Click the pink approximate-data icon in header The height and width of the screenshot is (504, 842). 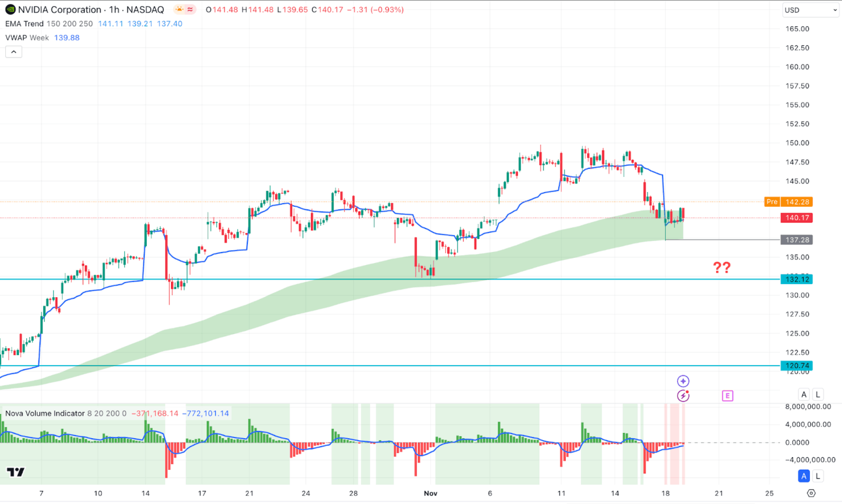(x=190, y=10)
